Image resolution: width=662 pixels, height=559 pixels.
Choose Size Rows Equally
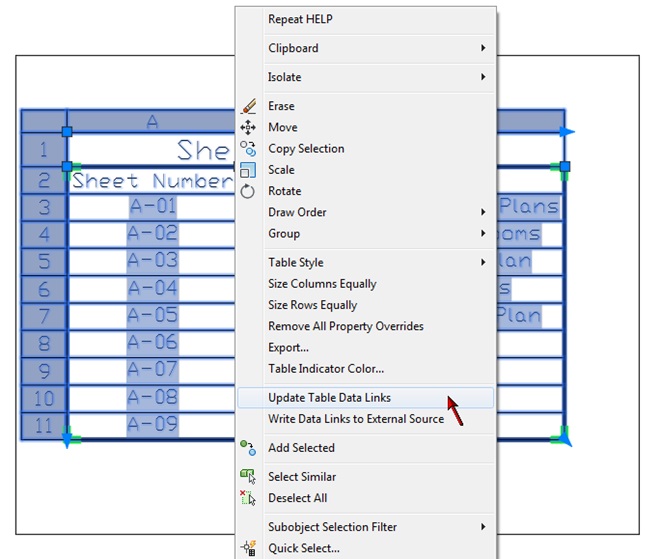tap(366, 305)
